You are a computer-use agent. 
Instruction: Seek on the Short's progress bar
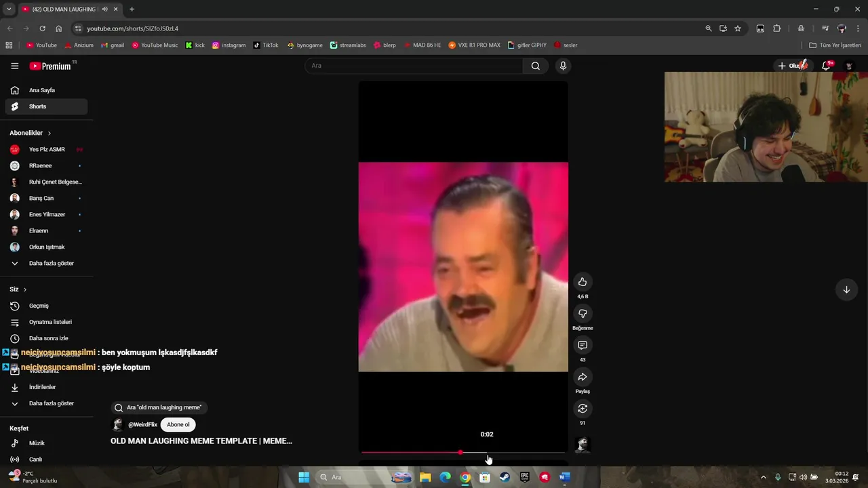[463, 452]
